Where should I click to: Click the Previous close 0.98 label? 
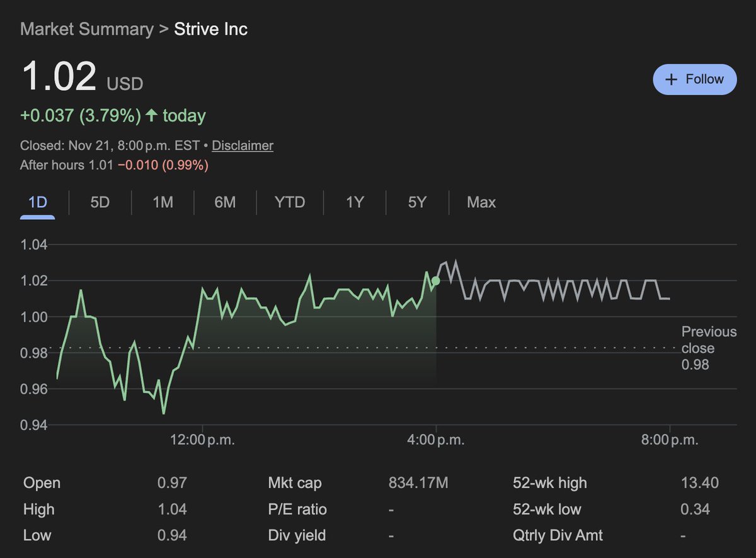click(x=709, y=348)
